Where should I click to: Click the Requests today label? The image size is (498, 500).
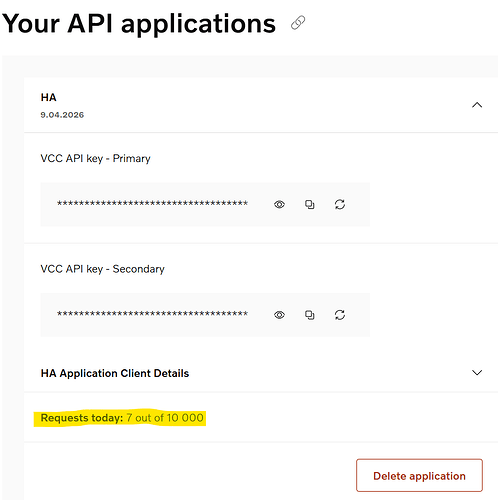pyautogui.click(x=82, y=418)
